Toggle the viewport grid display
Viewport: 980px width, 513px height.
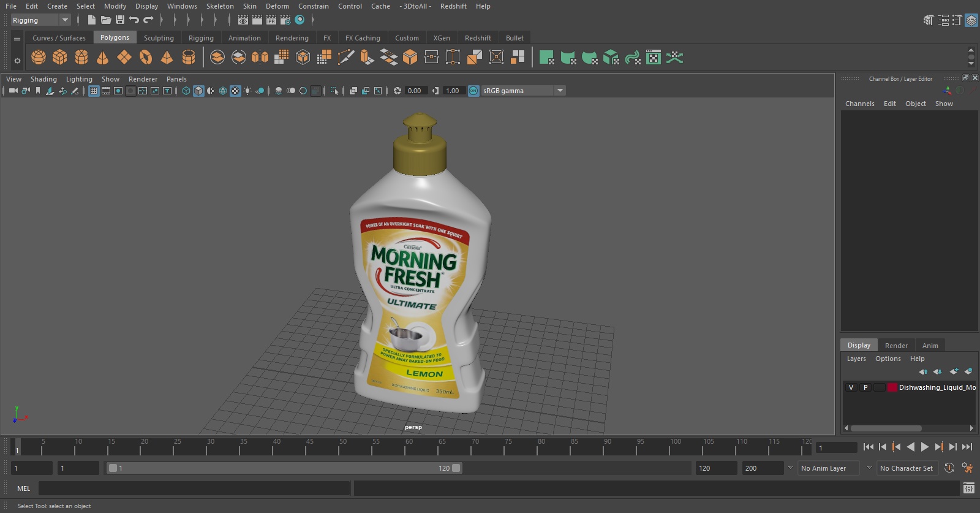pyautogui.click(x=94, y=91)
